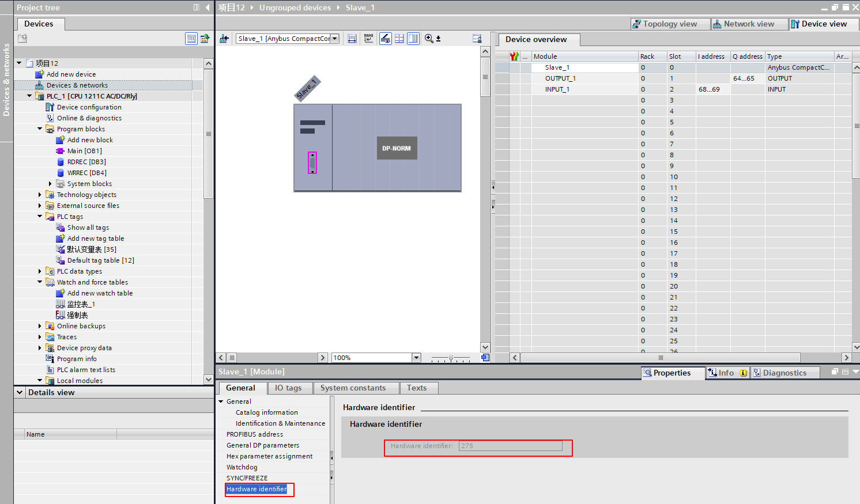Click the go to network view icon
860x504 pixels.
(224, 39)
